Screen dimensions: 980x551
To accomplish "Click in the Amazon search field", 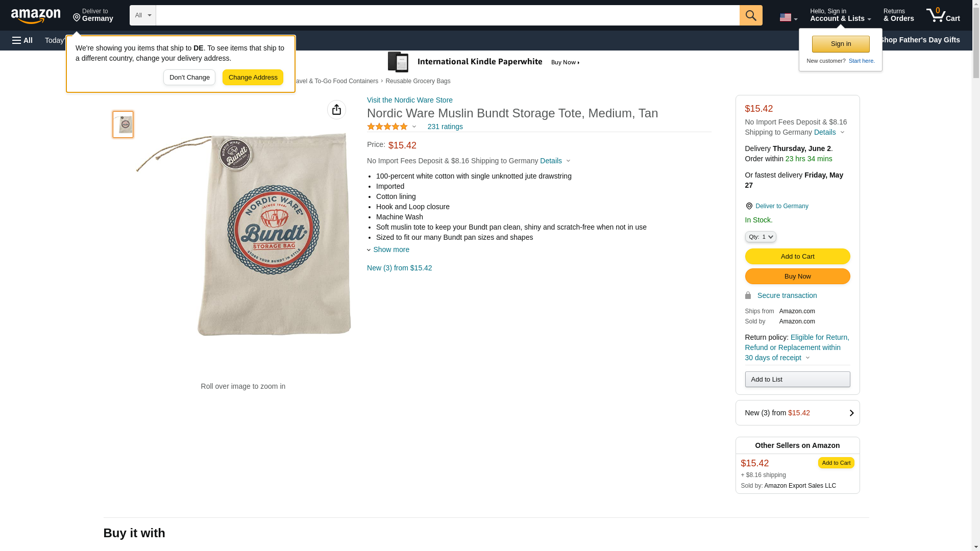I will 447,15.
